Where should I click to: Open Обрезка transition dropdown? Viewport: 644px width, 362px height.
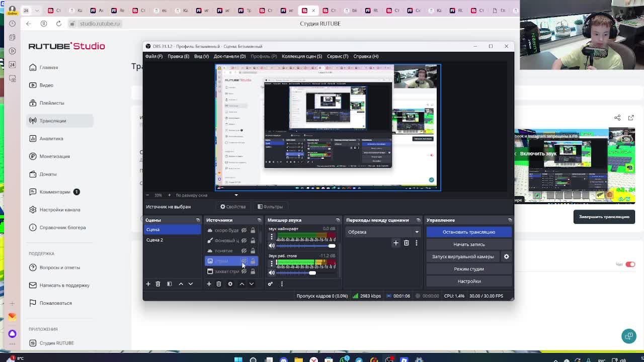(382, 232)
